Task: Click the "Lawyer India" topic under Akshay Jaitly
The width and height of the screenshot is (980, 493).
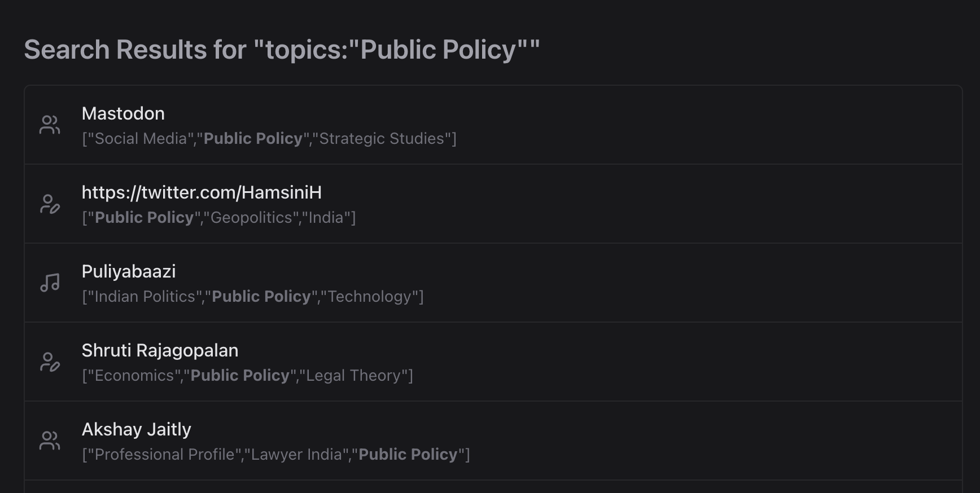Action: click(x=296, y=455)
